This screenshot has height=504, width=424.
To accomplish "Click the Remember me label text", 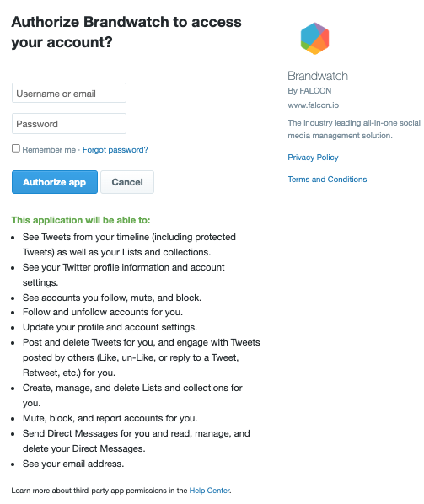I will (x=49, y=150).
